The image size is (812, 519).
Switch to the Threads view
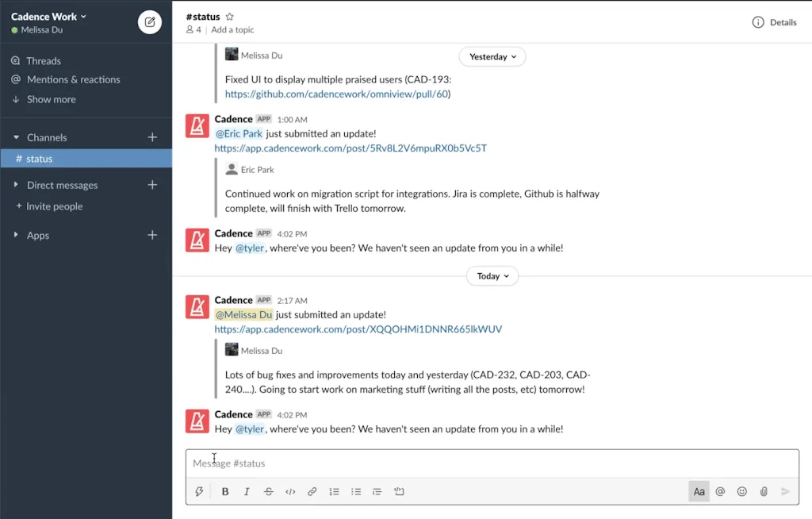coord(44,60)
